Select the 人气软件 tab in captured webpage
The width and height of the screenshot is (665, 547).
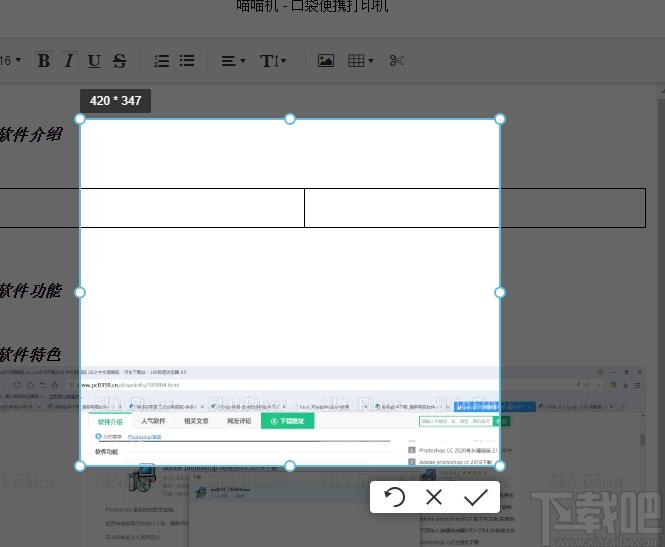153,421
